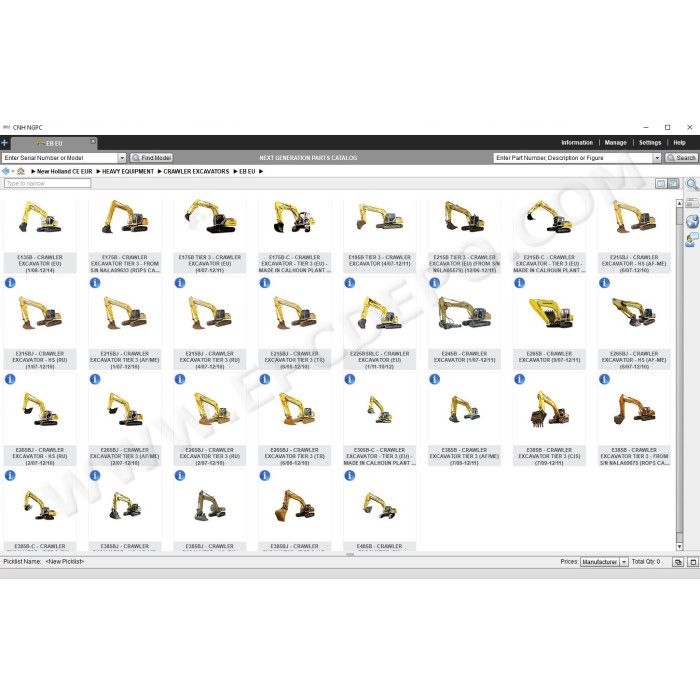The image size is (700, 700).
Task: Open E175B-C crawler excavator thumbnail
Action: (x=295, y=217)
